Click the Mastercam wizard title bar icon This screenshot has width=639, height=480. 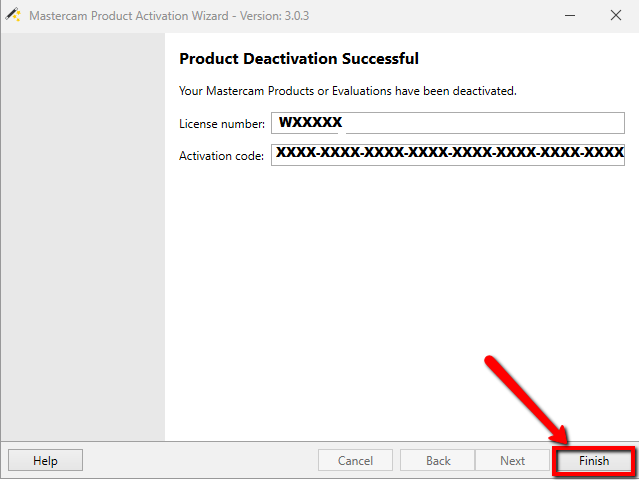point(13,15)
